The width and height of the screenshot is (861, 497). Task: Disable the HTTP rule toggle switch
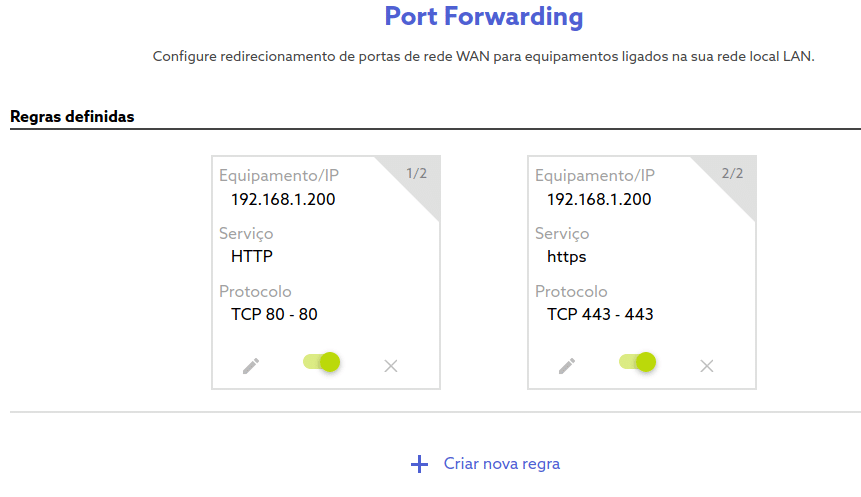click(x=322, y=362)
